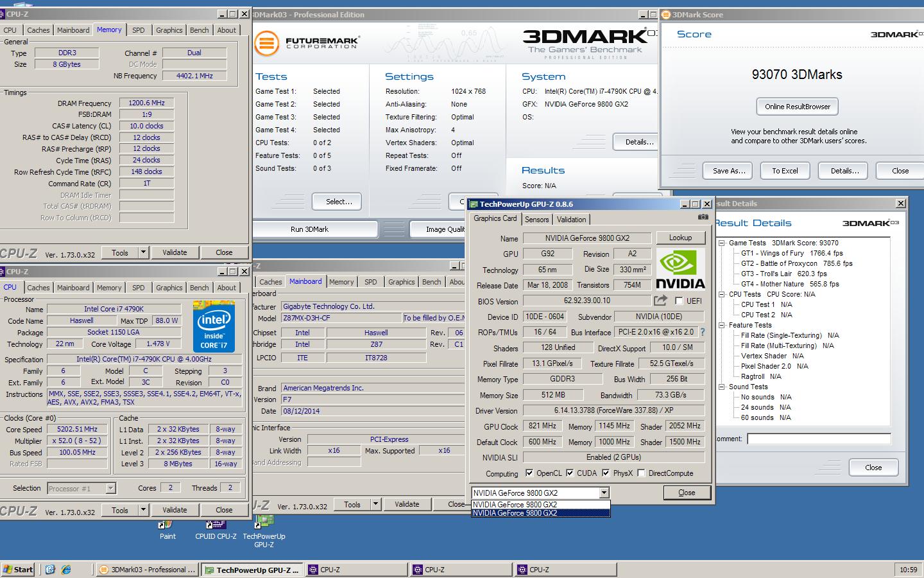Click the Image Quality button in 3DMark03
The width and height of the screenshot is (924, 578).
tap(438, 229)
